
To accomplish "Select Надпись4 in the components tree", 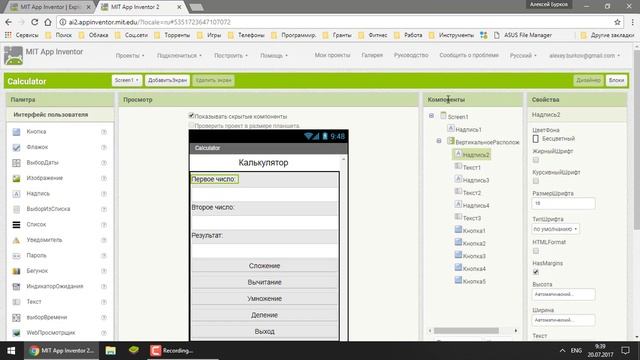I will click(472, 205).
